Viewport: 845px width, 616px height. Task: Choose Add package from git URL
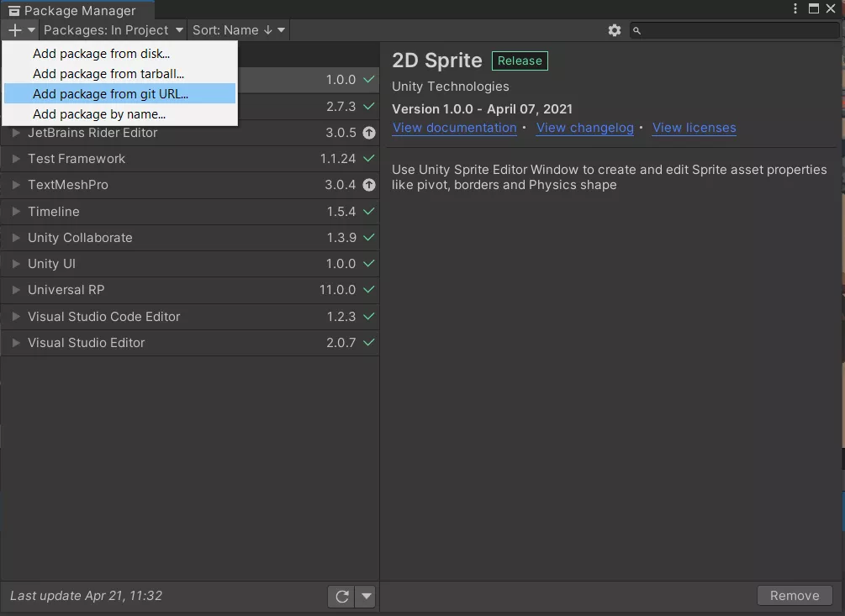[110, 94]
